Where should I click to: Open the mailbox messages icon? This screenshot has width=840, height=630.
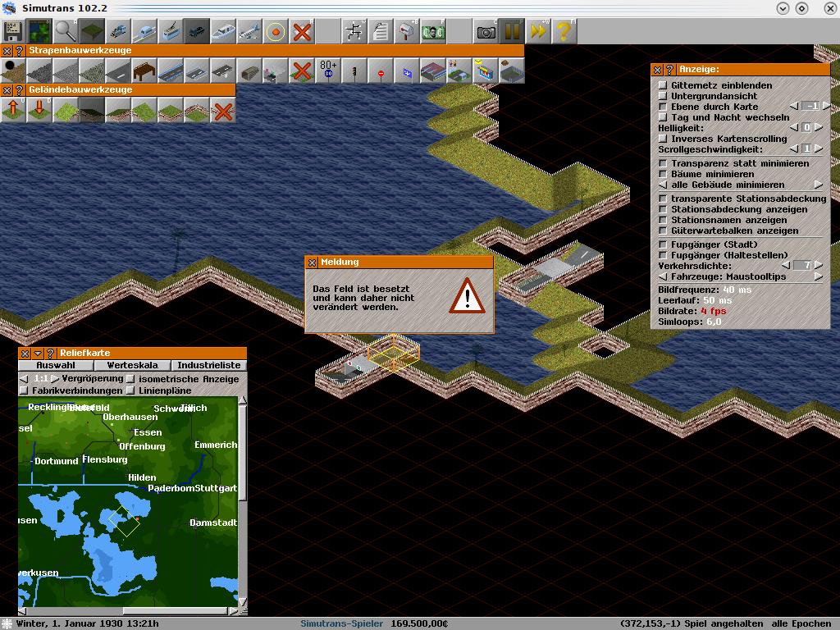(407, 32)
